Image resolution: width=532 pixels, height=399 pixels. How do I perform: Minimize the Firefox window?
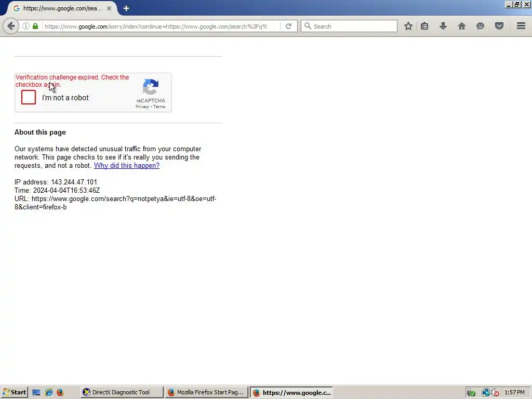coord(509,4)
